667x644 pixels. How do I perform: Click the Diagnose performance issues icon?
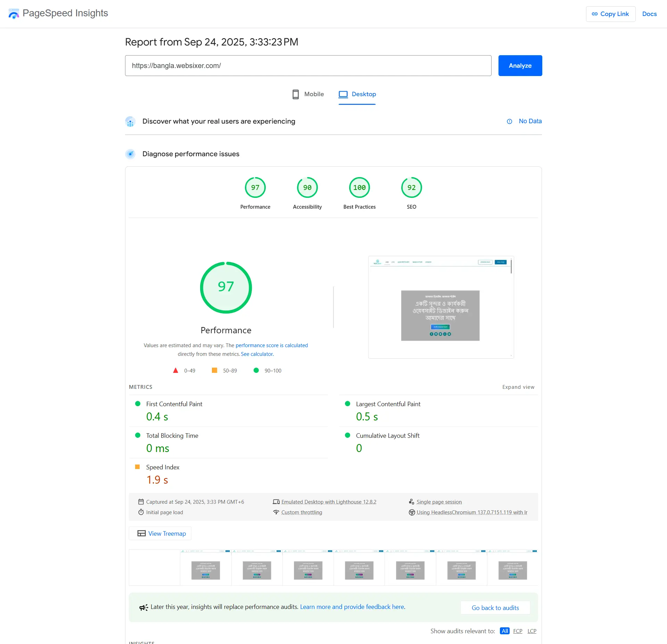click(130, 154)
